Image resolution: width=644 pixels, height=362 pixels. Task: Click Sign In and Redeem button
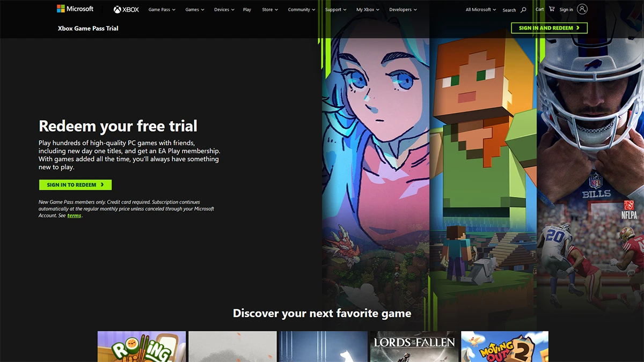pos(550,28)
